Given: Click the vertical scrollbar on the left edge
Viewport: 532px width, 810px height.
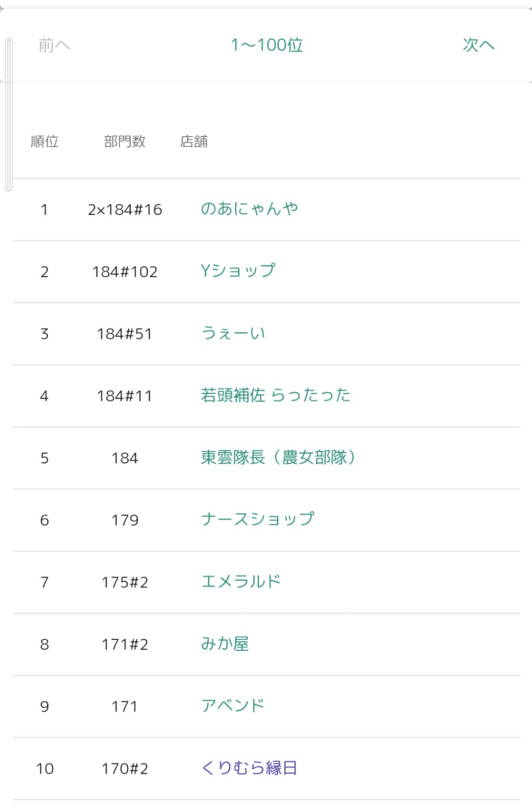Looking at the screenshot, I should click(x=8, y=114).
